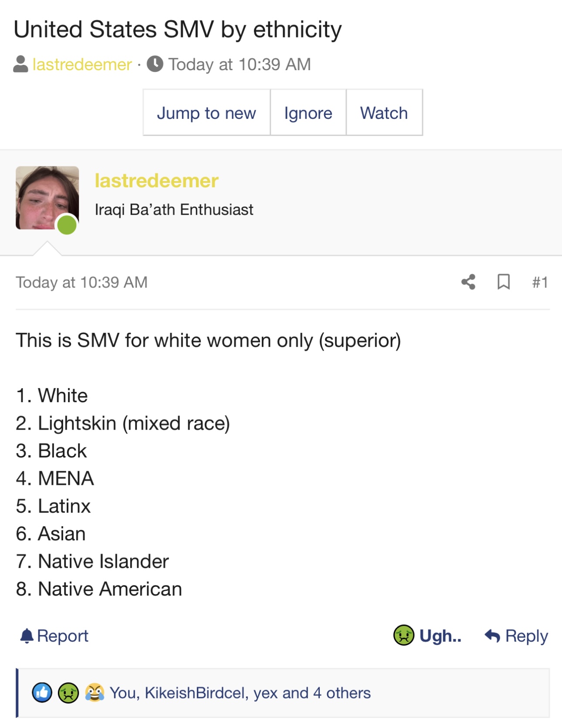Click the green Ugh reaction emoji
The height and width of the screenshot is (728, 562).
pyautogui.click(x=403, y=635)
